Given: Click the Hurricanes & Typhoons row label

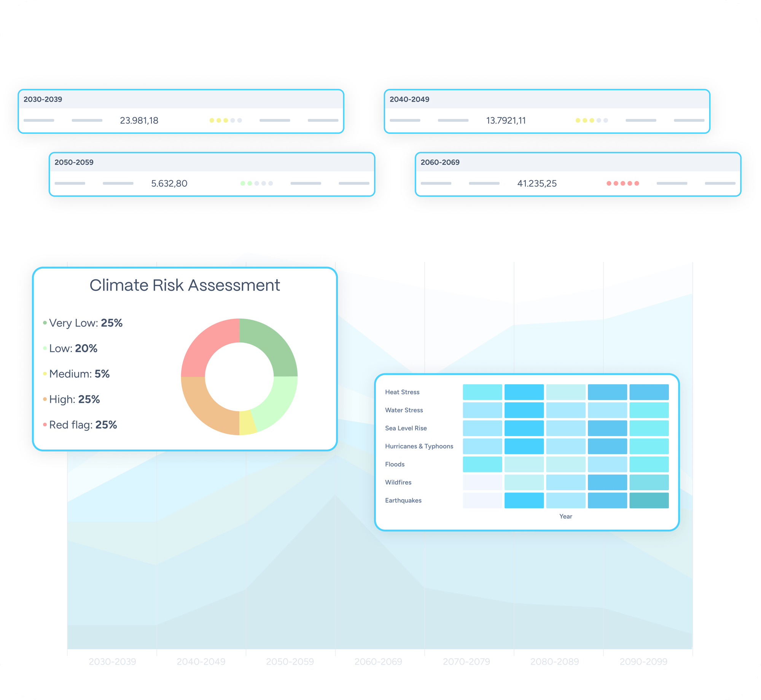Looking at the screenshot, I should pos(419,446).
